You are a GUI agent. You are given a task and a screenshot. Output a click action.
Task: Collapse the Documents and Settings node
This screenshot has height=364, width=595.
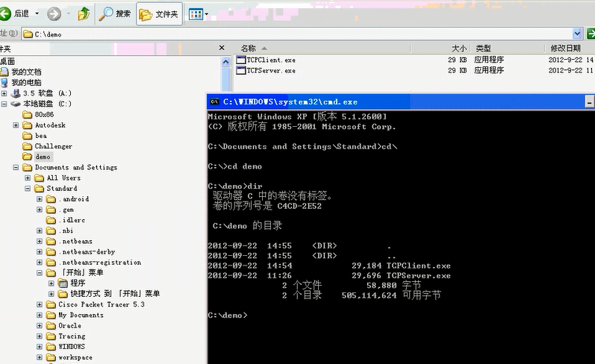click(x=16, y=167)
